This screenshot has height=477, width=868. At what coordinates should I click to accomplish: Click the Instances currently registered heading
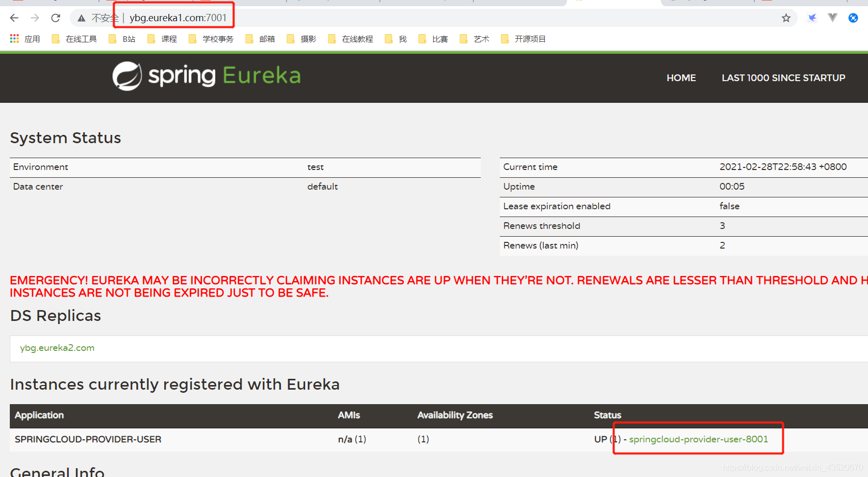click(175, 384)
